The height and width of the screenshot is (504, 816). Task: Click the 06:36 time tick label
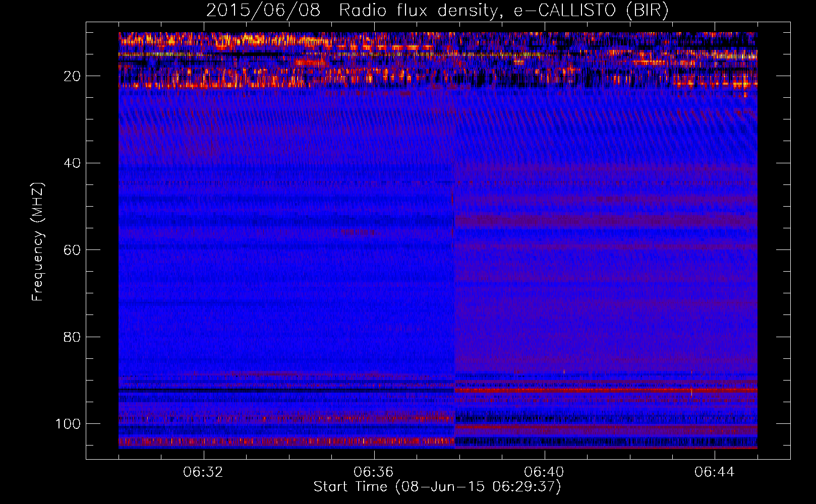[x=374, y=472]
